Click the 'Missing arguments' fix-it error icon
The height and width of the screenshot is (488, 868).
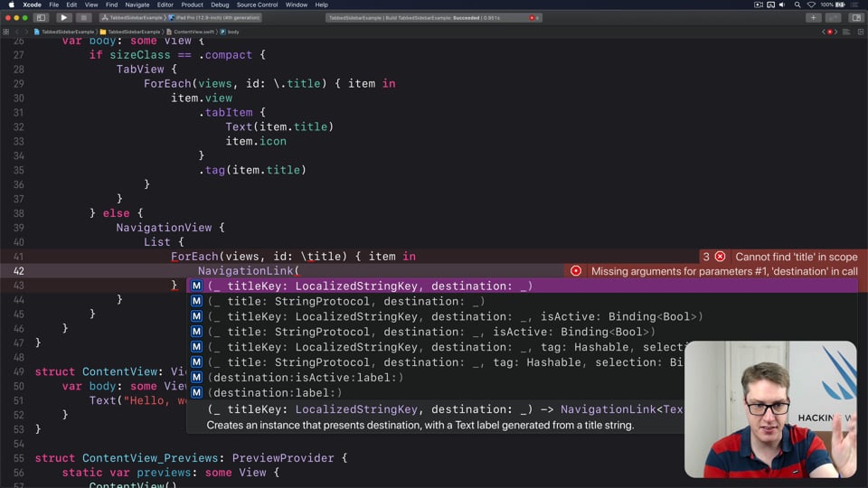576,271
